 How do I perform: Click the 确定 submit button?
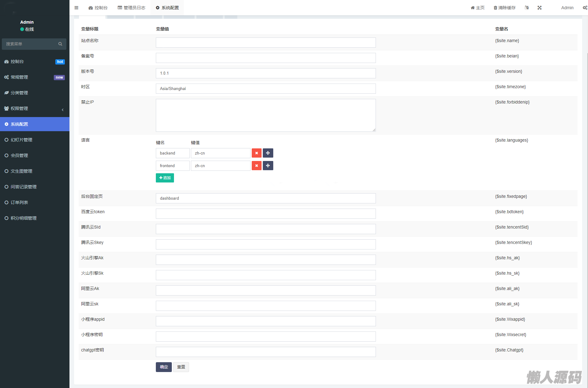click(164, 367)
